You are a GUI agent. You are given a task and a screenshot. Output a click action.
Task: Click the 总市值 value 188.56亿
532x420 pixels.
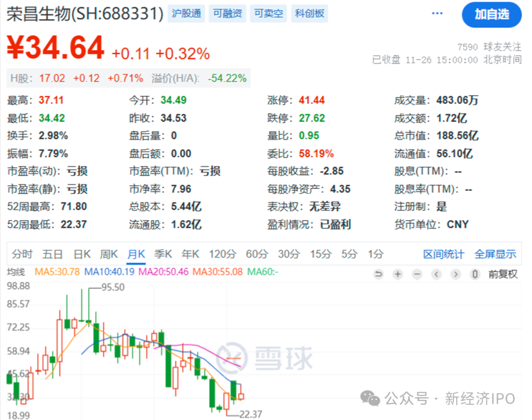pyautogui.click(x=457, y=136)
